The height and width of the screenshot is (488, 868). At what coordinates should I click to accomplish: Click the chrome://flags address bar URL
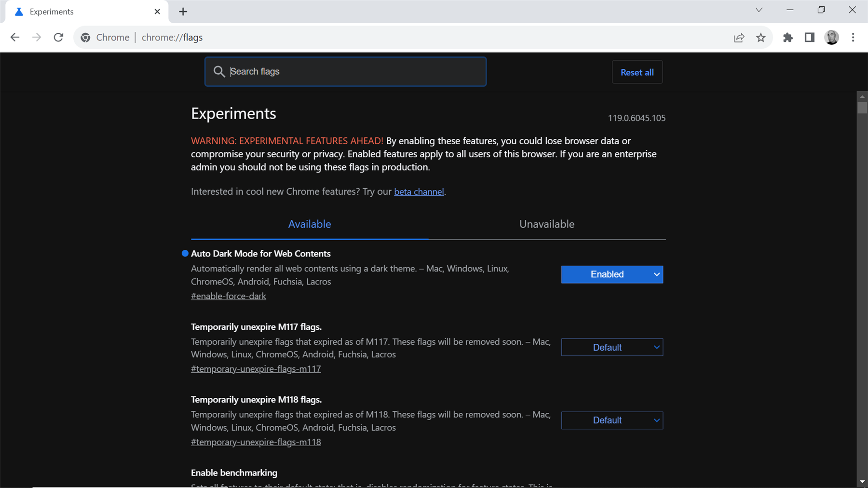pos(172,38)
